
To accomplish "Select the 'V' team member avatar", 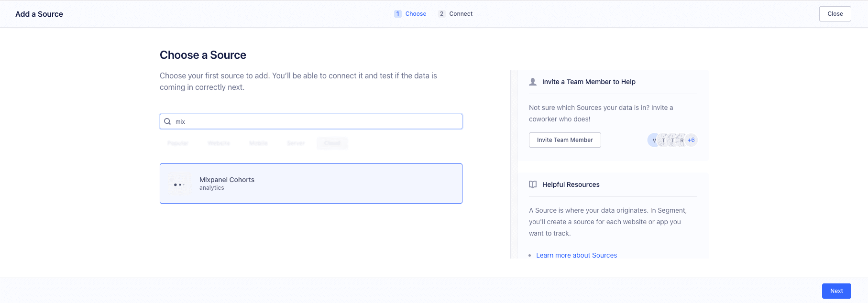I will pos(653,140).
